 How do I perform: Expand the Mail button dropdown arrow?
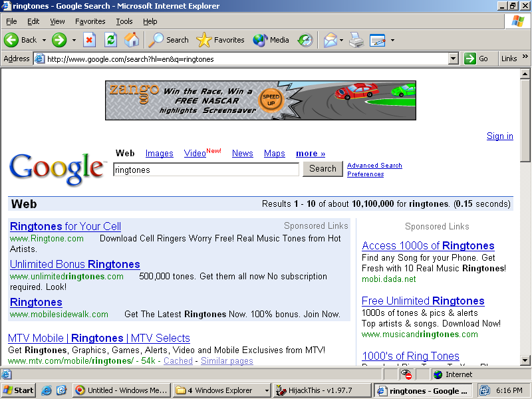pyautogui.click(x=341, y=40)
